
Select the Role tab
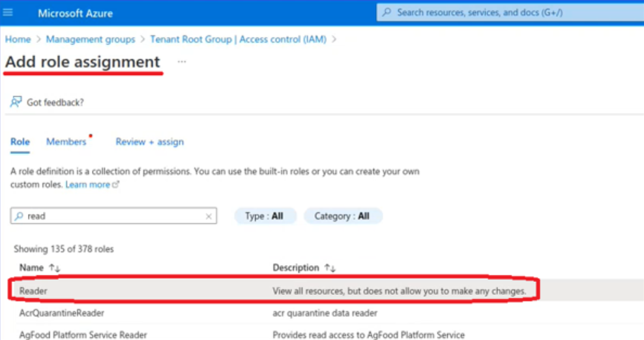click(x=20, y=142)
